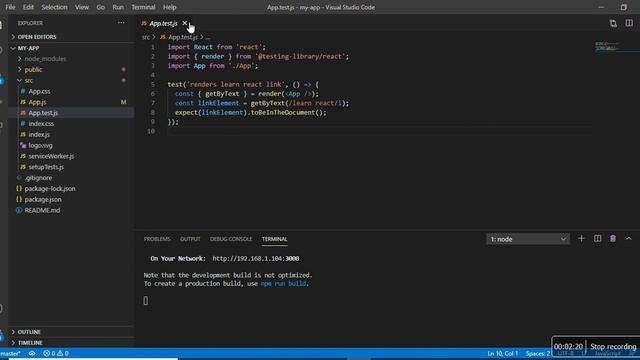Click 'App.test.js' in the breadcrumb
The width and height of the screenshot is (640, 360).
[x=183, y=37]
